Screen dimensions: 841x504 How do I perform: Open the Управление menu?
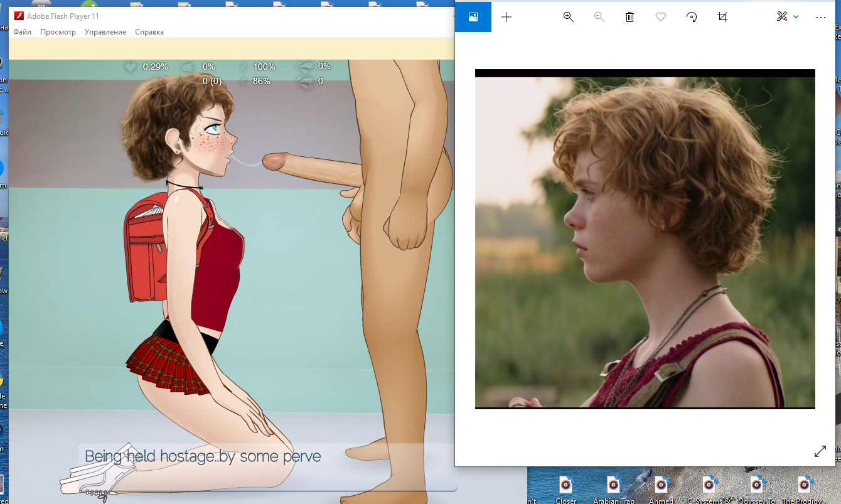(105, 31)
